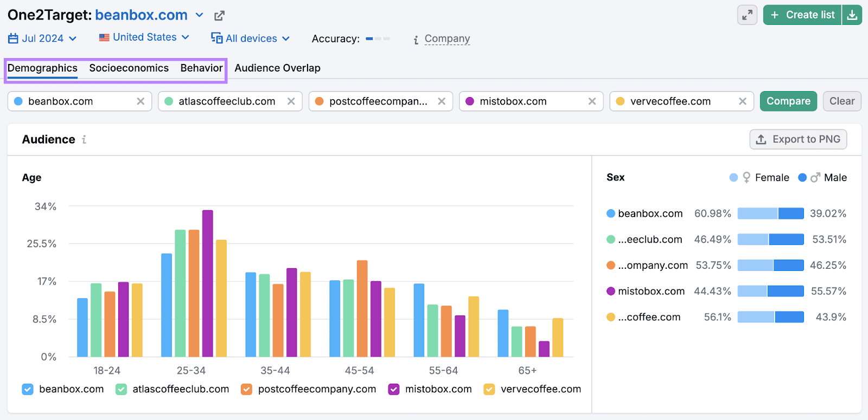This screenshot has width=868, height=420.
Task: Click the Create list button
Action: [802, 15]
